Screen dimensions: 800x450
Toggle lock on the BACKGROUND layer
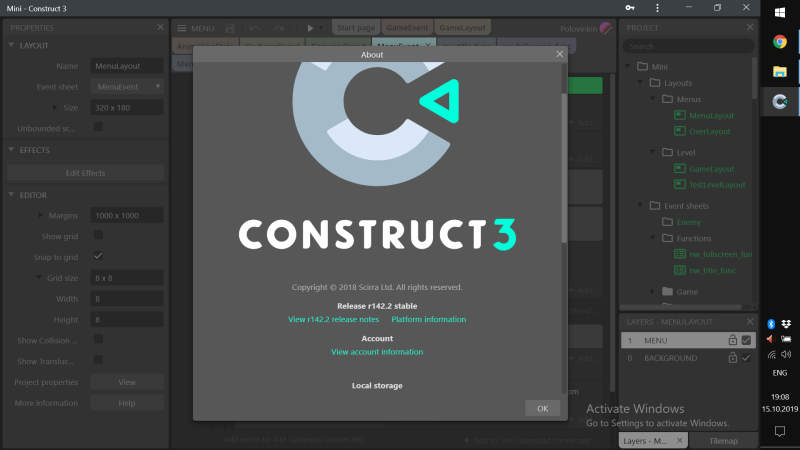coord(733,358)
